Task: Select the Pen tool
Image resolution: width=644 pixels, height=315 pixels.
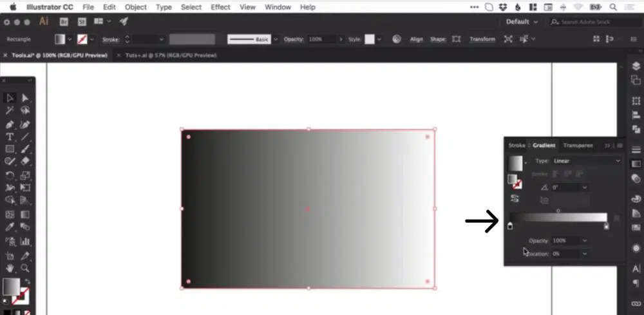Action: [x=10, y=124]
